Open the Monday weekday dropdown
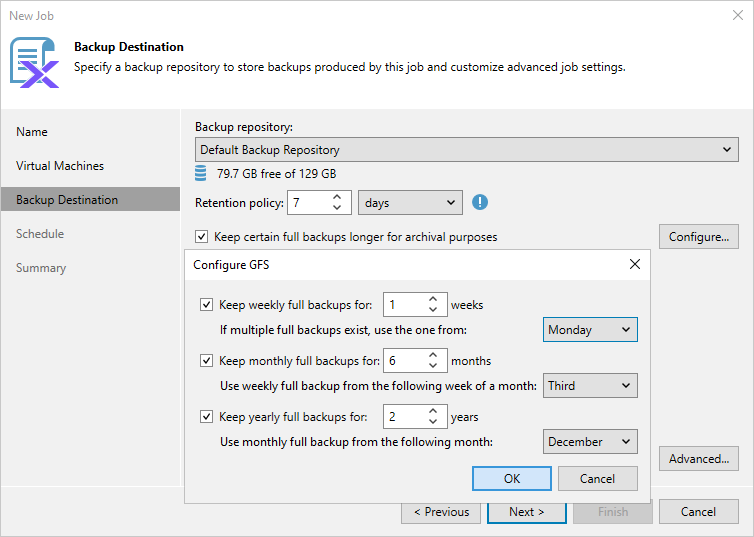The height and width of the screenshot is (537, 754). pos(591,330)
